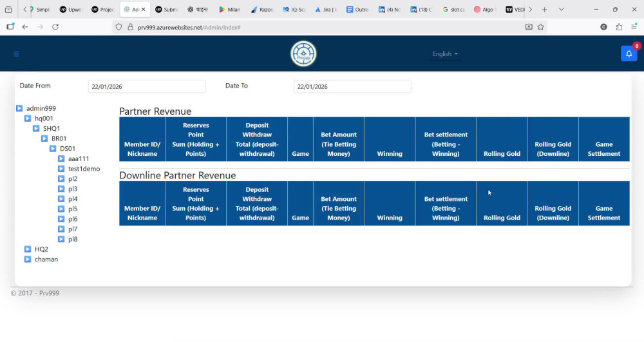644x342 pixels.
Task: Open browser application menu
Action: [634, 27]
